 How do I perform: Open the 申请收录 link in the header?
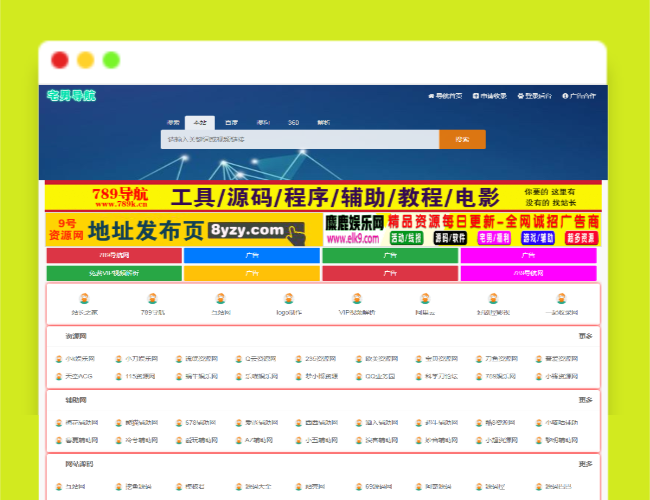(x=493, y=96)
